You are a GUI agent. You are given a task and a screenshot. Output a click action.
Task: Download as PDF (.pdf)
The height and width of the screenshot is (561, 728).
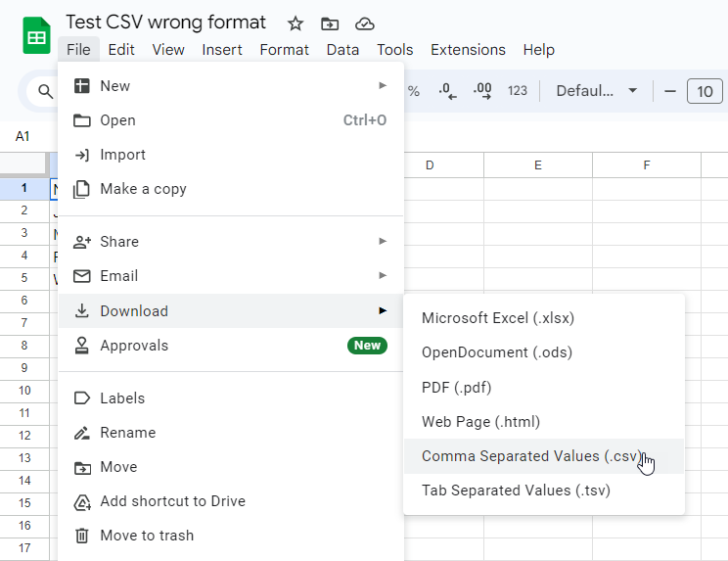[x=544, y=388]
